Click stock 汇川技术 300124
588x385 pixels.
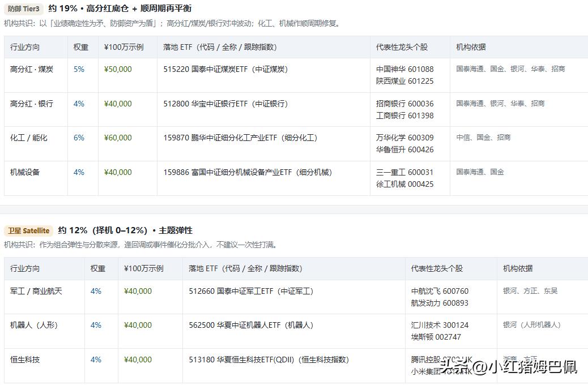[x=440, y=326]
